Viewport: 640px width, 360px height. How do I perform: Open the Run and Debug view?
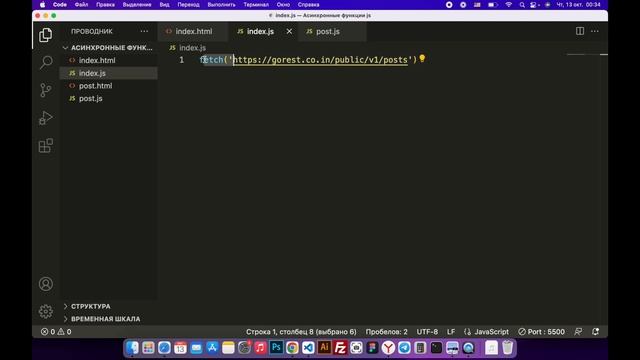coord(46,118)
